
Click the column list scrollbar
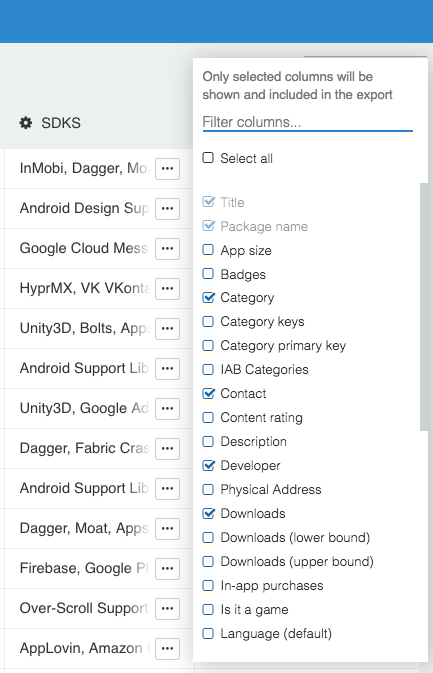[x=424, y=307]
